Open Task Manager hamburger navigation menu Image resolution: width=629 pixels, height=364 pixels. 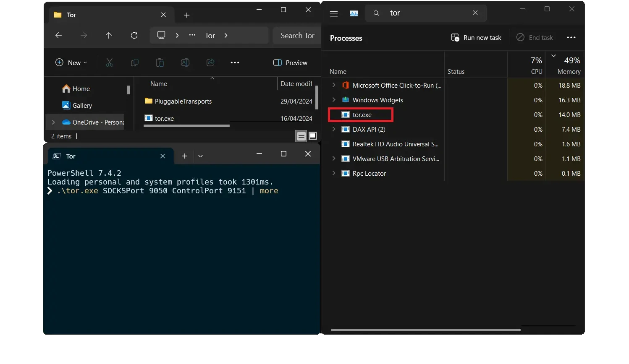pyautogui.click(x=334, y=14)
